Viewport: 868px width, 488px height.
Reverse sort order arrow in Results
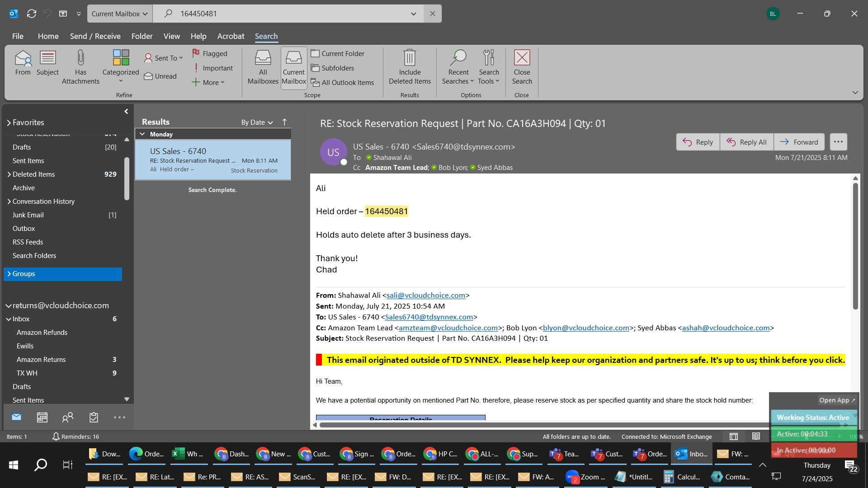[x=284, y=122]
